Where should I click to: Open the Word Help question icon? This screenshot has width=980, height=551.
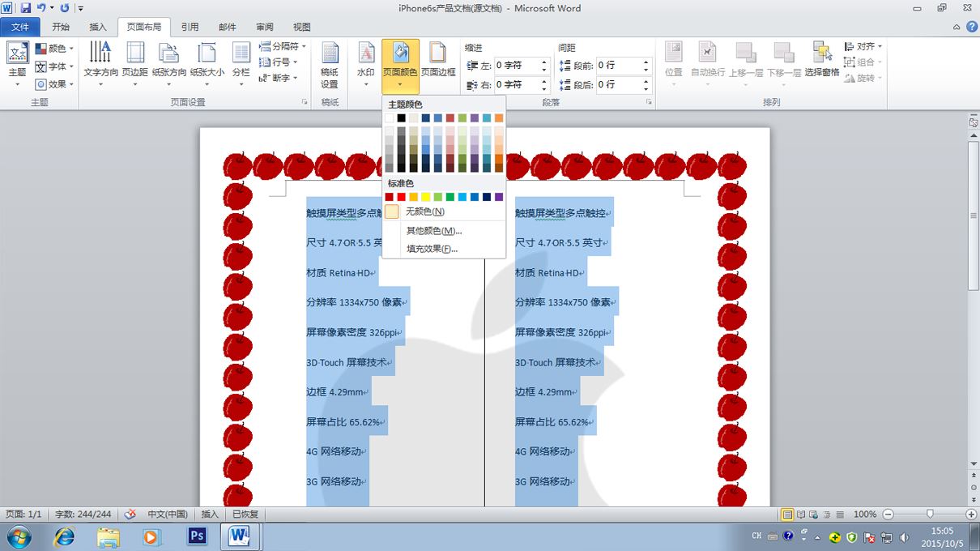coord(971,27)
